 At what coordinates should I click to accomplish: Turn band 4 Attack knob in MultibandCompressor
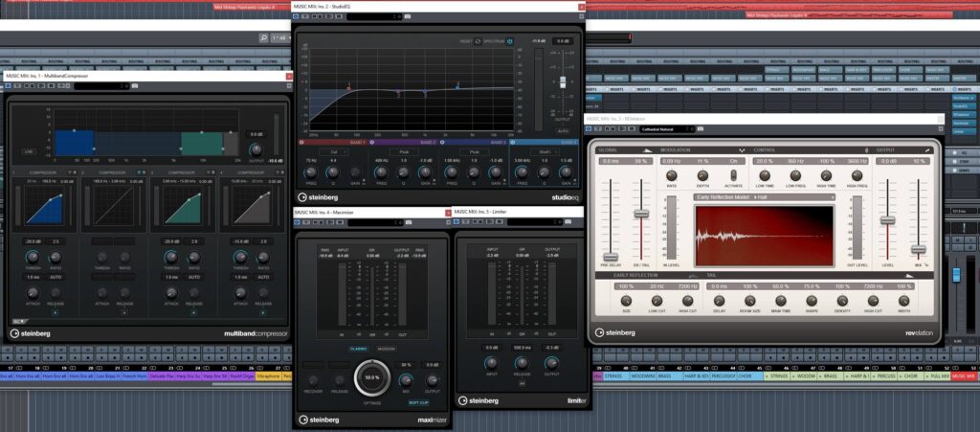tap(240, 292)
